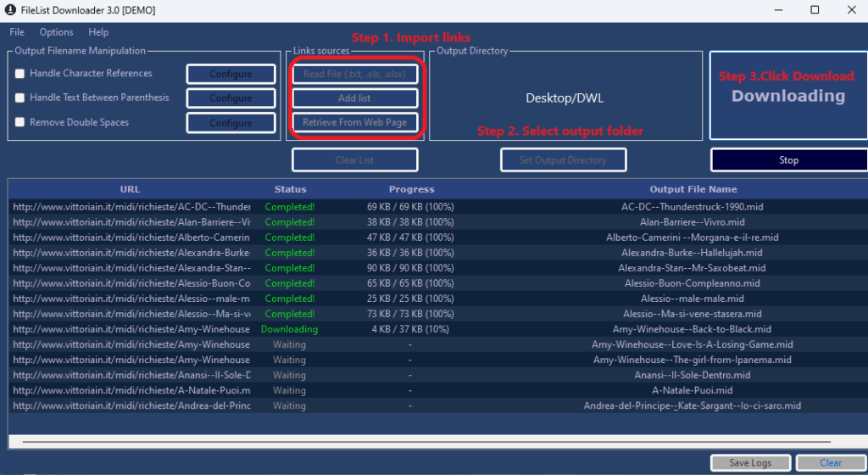Select Alessio-Buon-Compleanno.mid output name
The height and width of the screenshot is (475, 868).
click(692, 283)
